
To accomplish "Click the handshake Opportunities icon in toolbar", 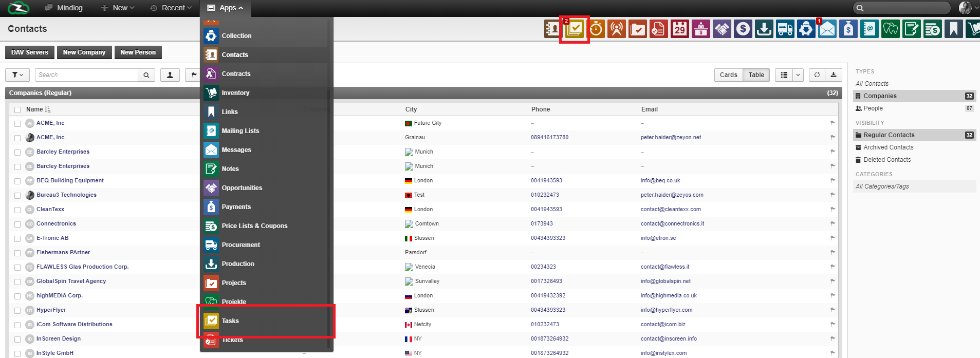I will click(722, 29).
